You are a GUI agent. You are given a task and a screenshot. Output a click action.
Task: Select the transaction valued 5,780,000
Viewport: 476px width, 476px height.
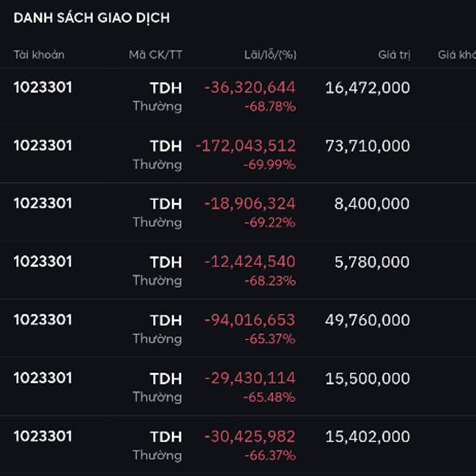[x=238, y=271]
